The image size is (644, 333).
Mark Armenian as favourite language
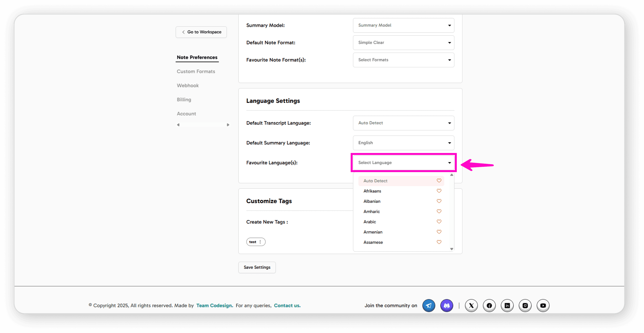[439, 232]
